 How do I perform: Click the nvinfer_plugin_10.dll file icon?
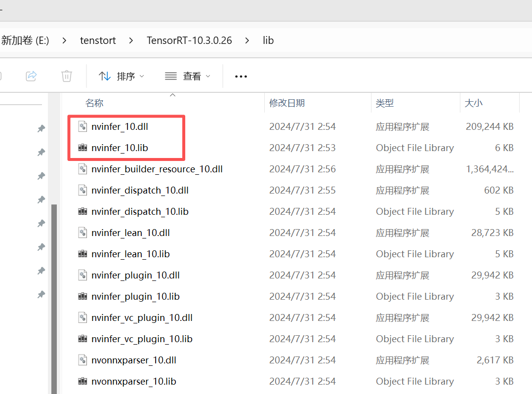82,275
